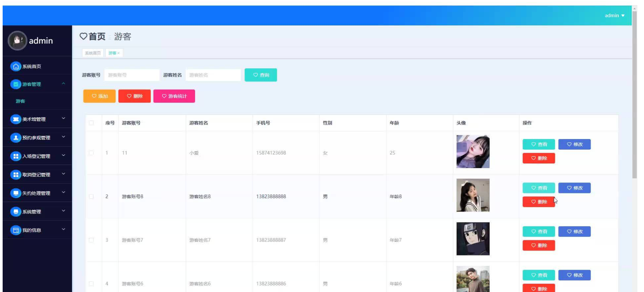Click the pink 游客统计 button
The image size is (644, 292).
click(x=174, y=96)
